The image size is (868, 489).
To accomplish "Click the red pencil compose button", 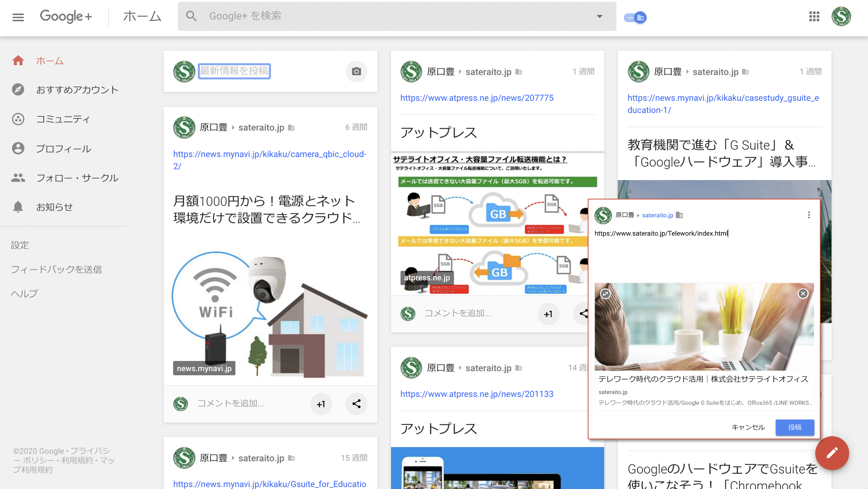I will tap(832, 453).
